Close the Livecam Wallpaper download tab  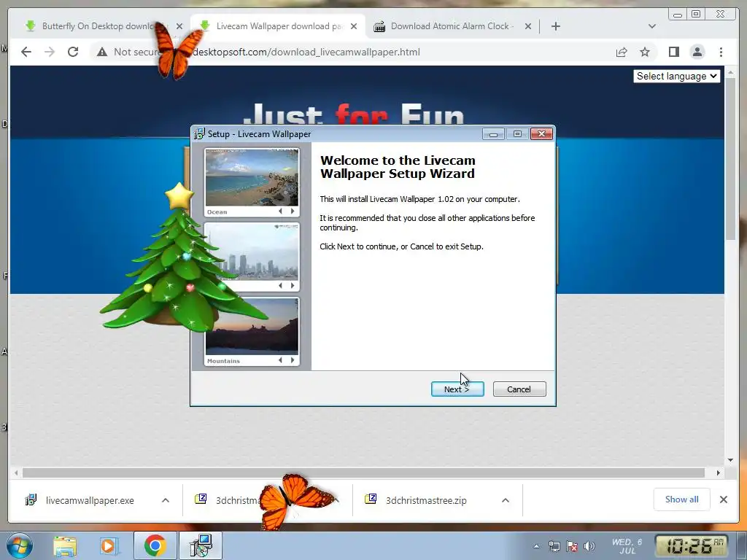(354, 26)
